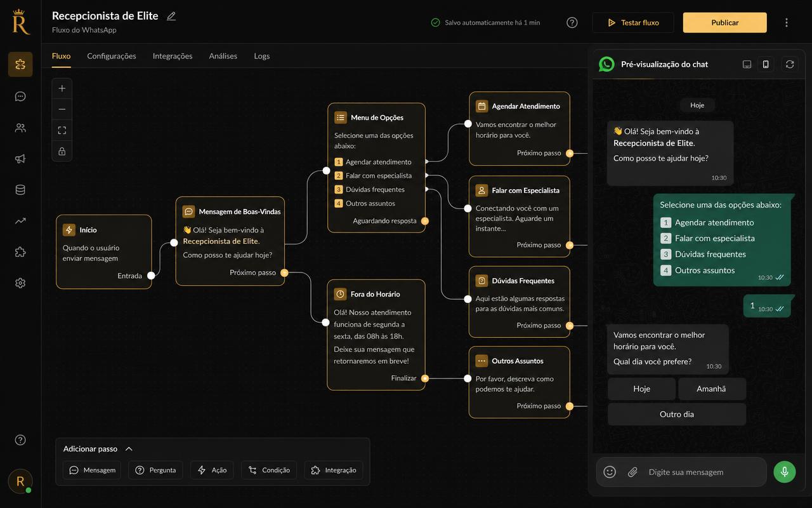Open the plugins puzzle icon in the sidebar
The height and width of the screenshot is (508, 812).
pos(20,252)
